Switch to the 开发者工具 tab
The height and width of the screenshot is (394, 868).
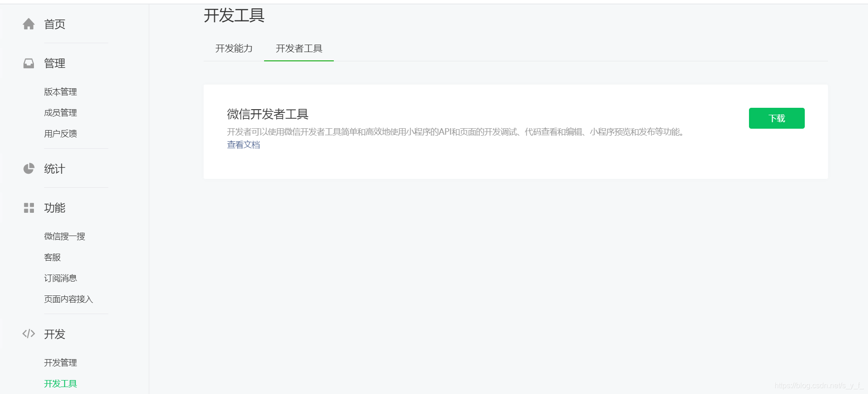299,48
